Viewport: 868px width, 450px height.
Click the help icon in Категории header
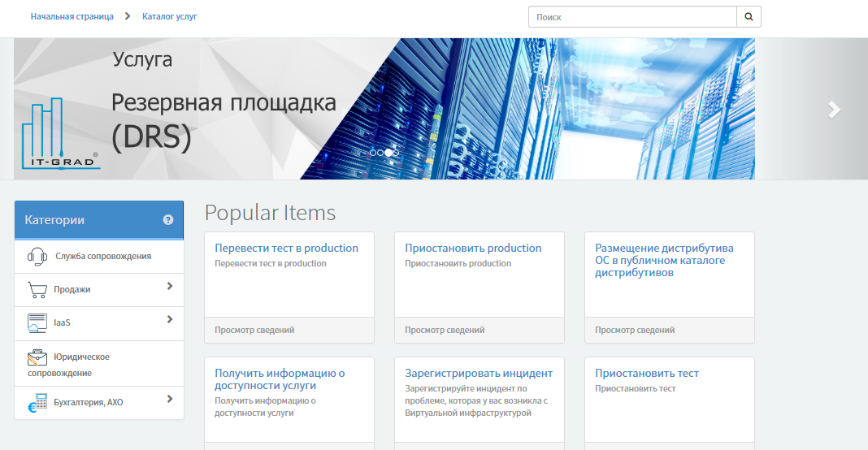168,220
